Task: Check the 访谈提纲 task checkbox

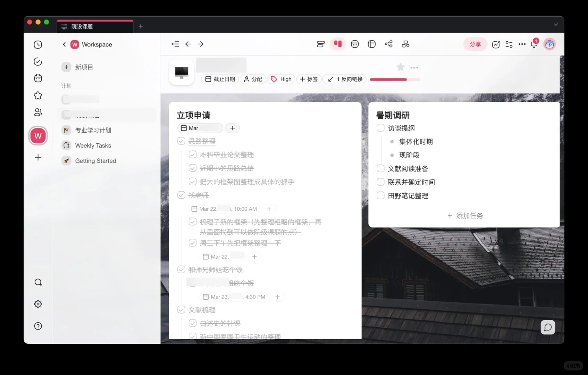Action: (380, 128)
